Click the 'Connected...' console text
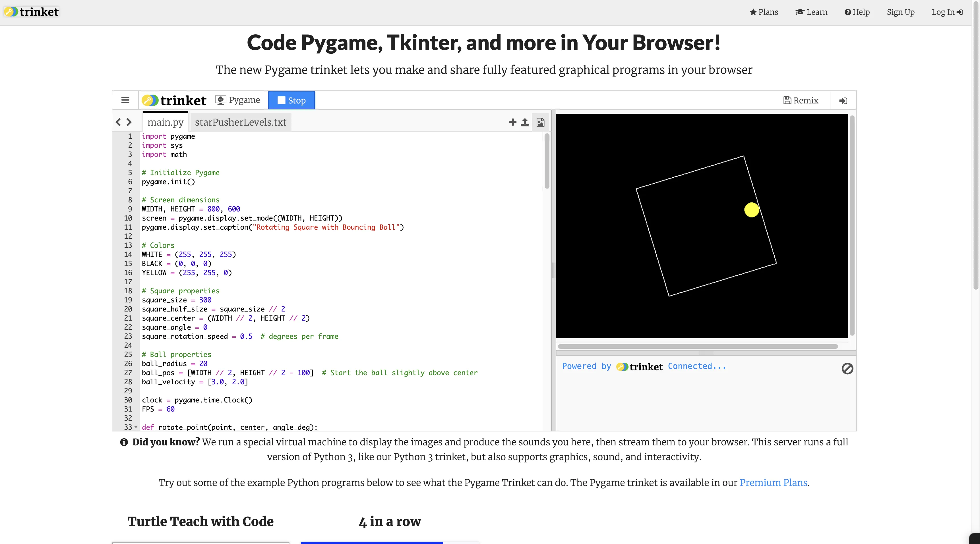Screen dimensions: 980x544 pos(697,366)
